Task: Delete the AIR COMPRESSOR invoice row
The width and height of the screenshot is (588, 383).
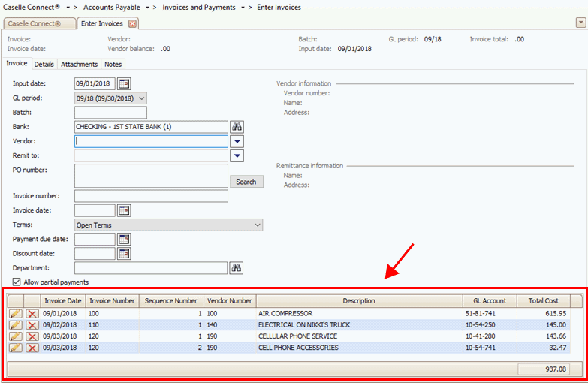Action: (32, 314)
